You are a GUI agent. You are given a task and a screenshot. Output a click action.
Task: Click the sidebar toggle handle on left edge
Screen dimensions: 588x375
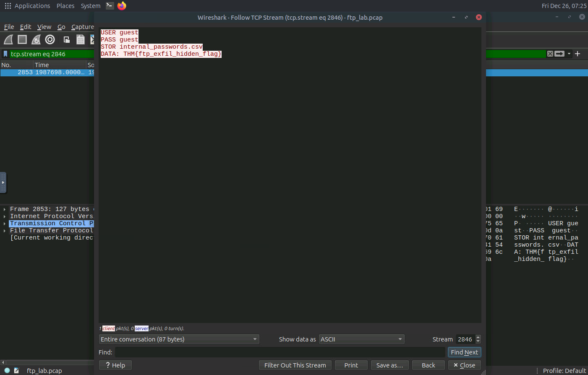[x=3, y=182]
